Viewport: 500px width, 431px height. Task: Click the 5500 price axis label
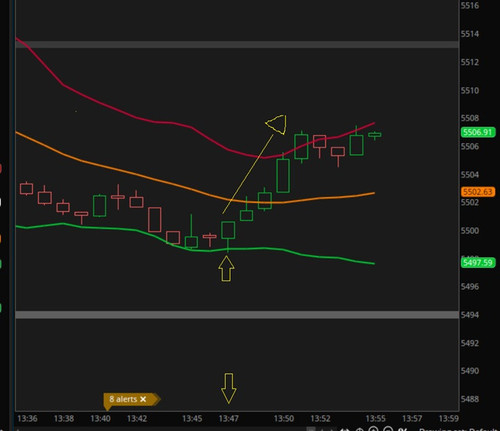[x=470, y=231]
